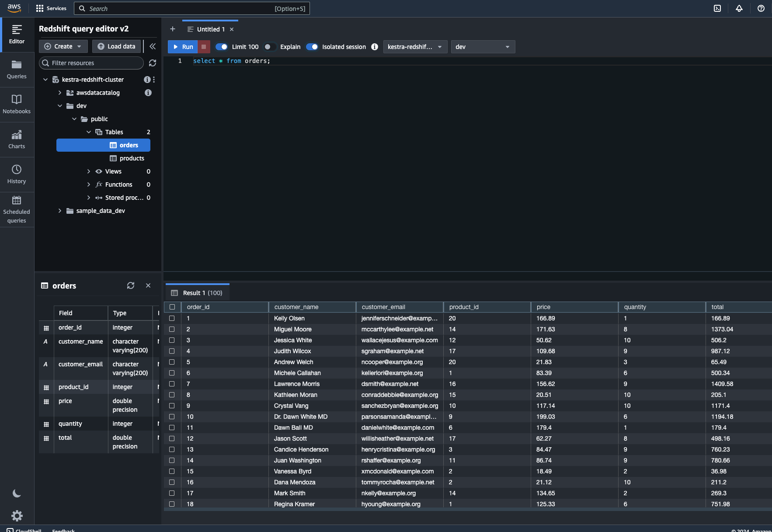
Task: View query History
Action: [17, 174]
